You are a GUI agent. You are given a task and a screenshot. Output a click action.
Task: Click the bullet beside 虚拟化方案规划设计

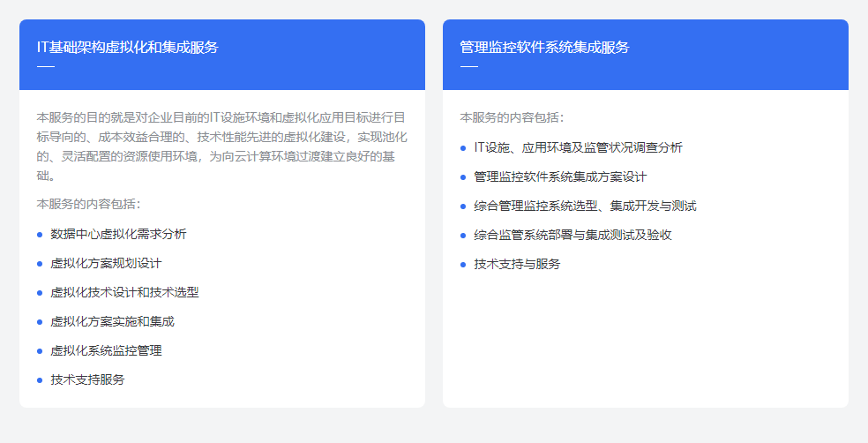[x=40, y=264]
